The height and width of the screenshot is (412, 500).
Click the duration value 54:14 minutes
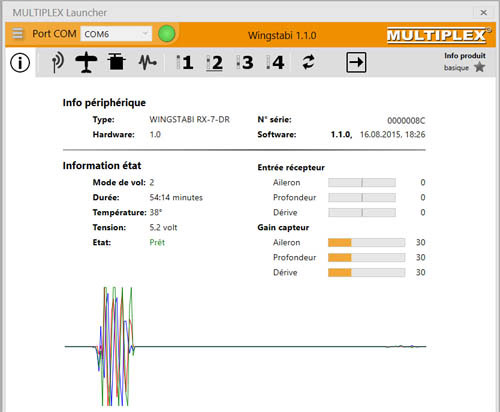coord(176,197)
